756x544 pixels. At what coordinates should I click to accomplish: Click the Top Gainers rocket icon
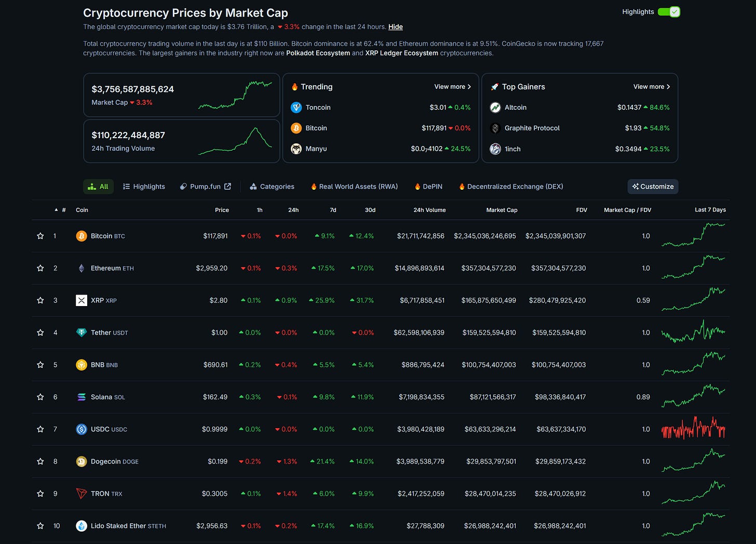[494, 87]
